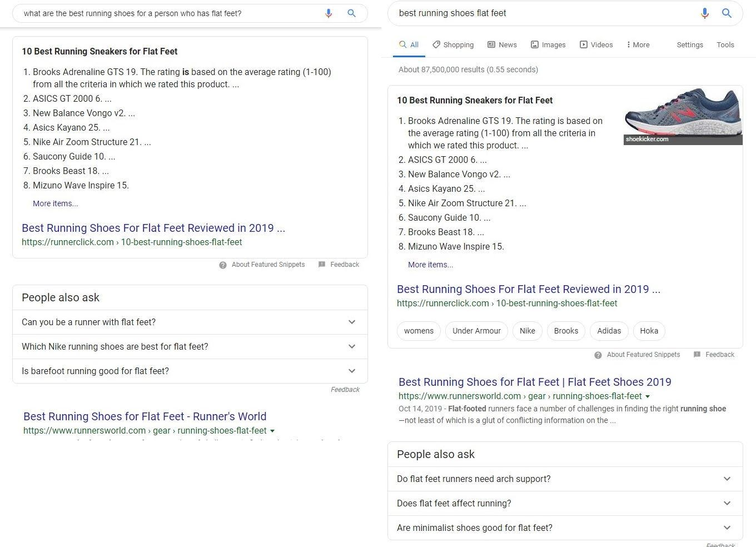Expand 'Is barefoot running good for flat feet?'
Viewport: 756px width, 547px height.
point(190,371)
